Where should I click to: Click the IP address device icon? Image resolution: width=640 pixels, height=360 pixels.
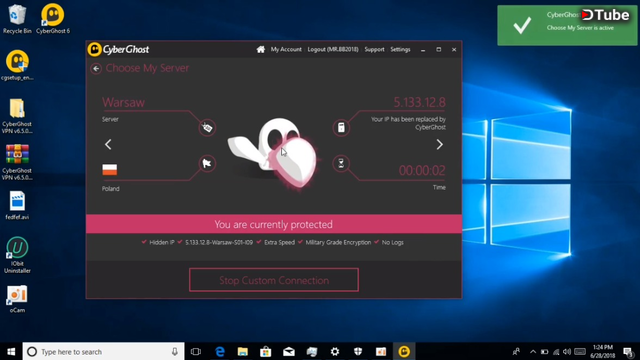point(341,128)
